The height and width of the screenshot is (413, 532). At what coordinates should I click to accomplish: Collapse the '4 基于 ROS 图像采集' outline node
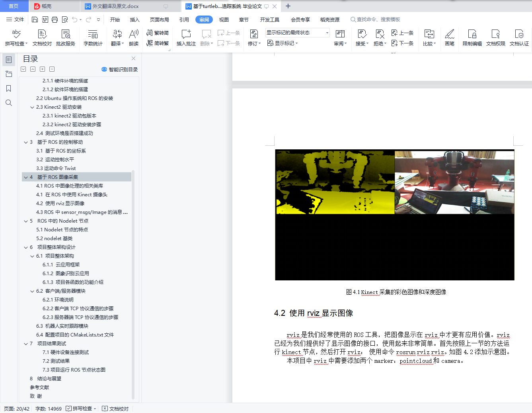(x=26, y=177)
